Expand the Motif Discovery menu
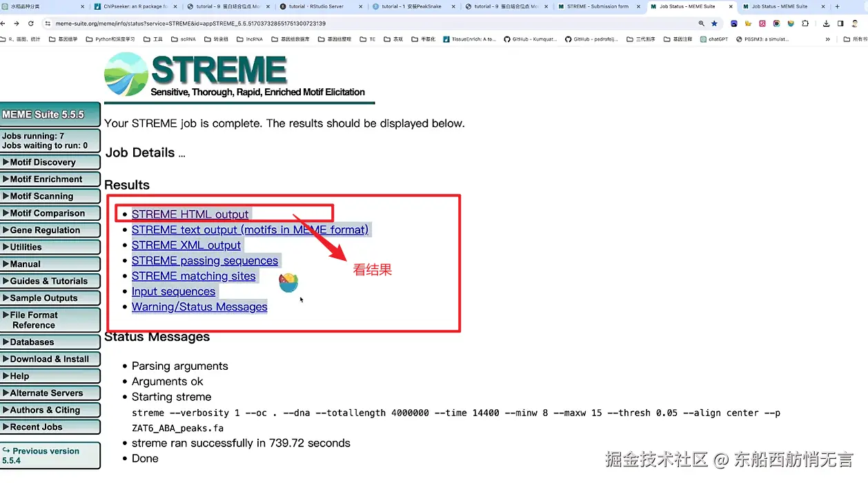 pyautogui.click(x=50, y=162)
